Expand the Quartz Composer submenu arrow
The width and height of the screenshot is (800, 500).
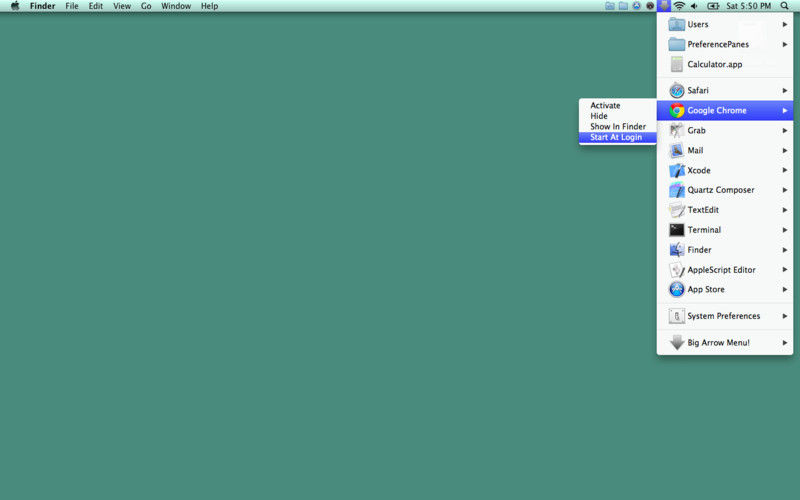pos(785,190)
